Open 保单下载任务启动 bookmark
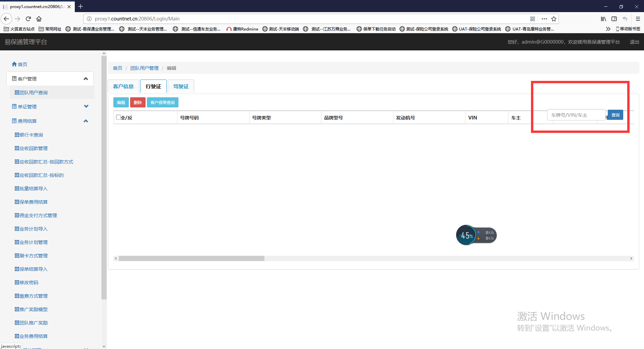The width and height of the screenshot is (644, 349). coord(376,29)
